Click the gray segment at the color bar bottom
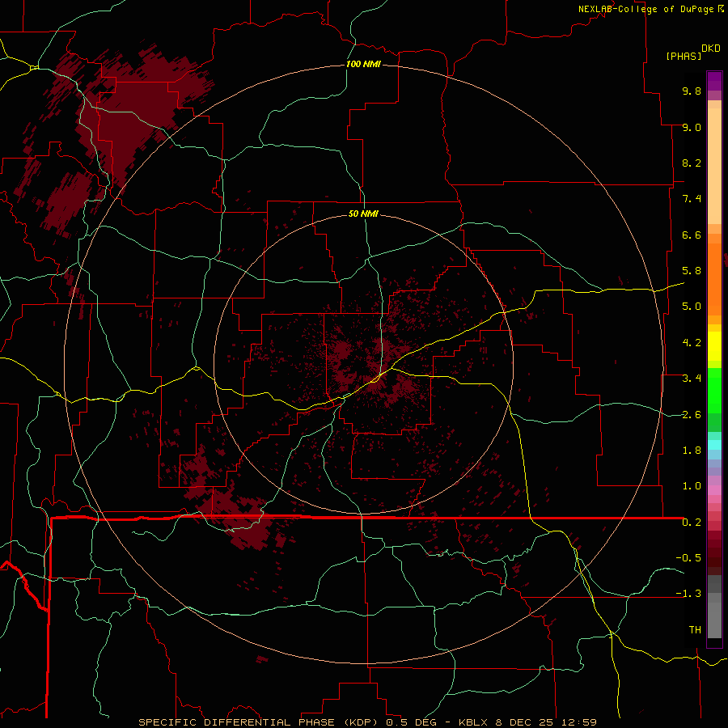 714,616
